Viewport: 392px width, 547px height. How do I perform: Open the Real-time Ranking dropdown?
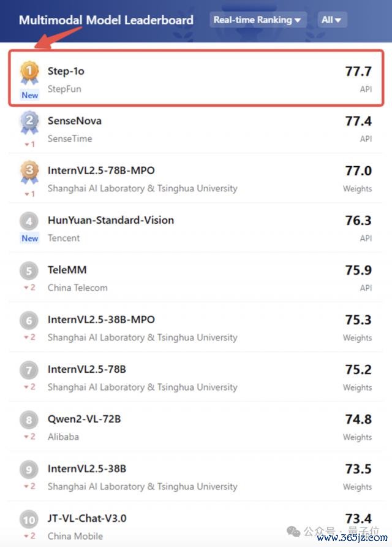coord(258,20)
